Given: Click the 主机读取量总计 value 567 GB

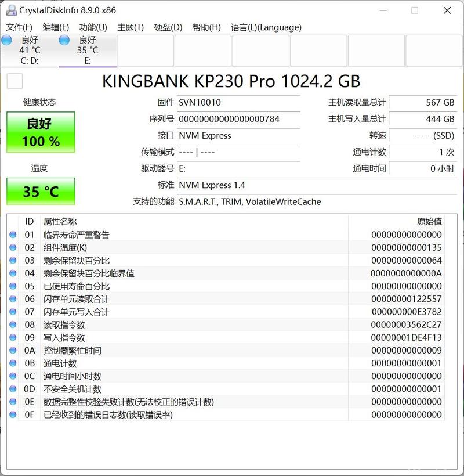Looking at the screenshot, I should pos(423,102).
